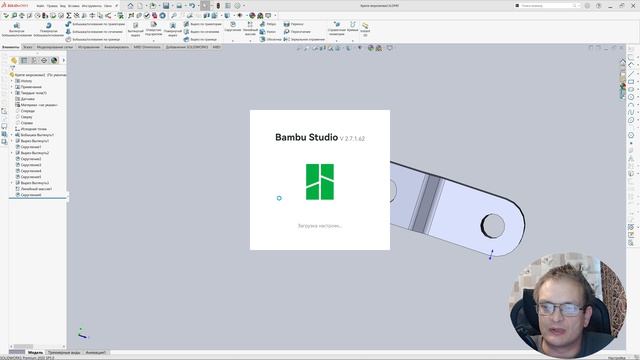Click the Fillet (Скругление) icon
Screen dimensions: 640x360
pos(233,24)
